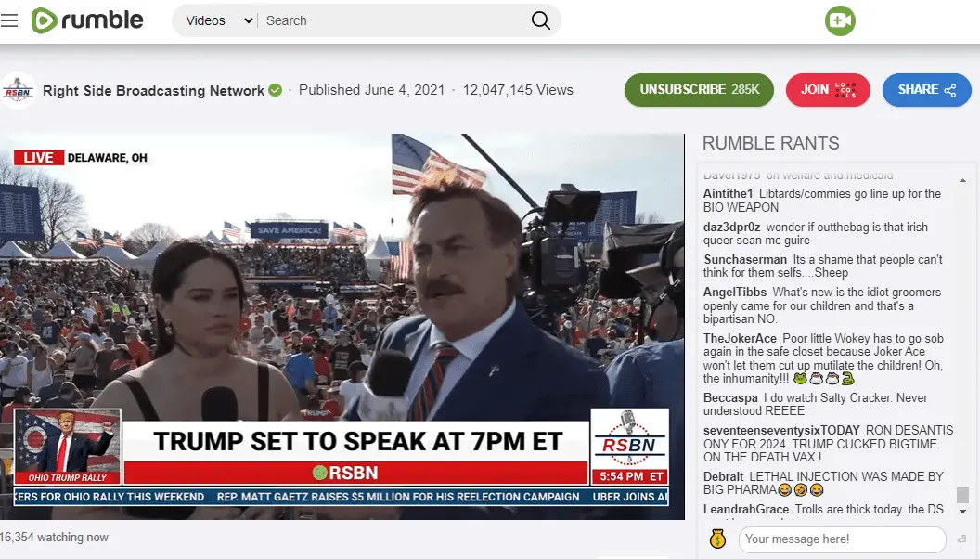Open the Videos search type dropdown
This screenshot has width=980, height=559.
point(219,20)
